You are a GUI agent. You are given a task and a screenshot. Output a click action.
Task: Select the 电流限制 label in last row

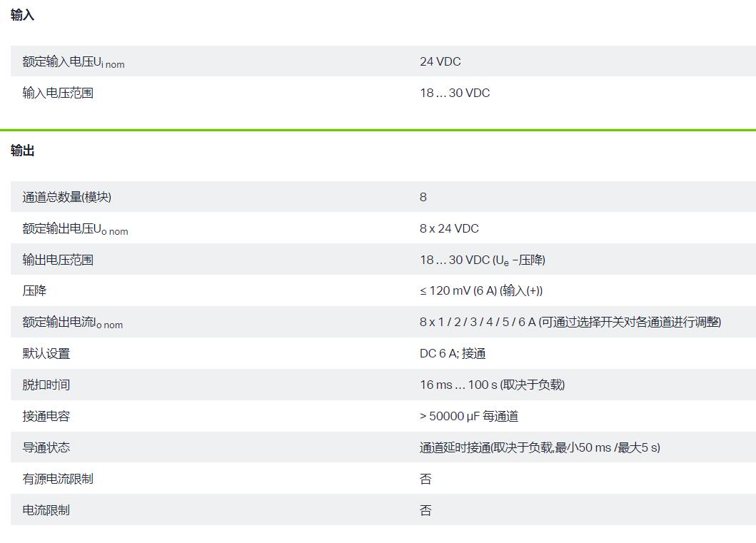(x=46, y=510)
